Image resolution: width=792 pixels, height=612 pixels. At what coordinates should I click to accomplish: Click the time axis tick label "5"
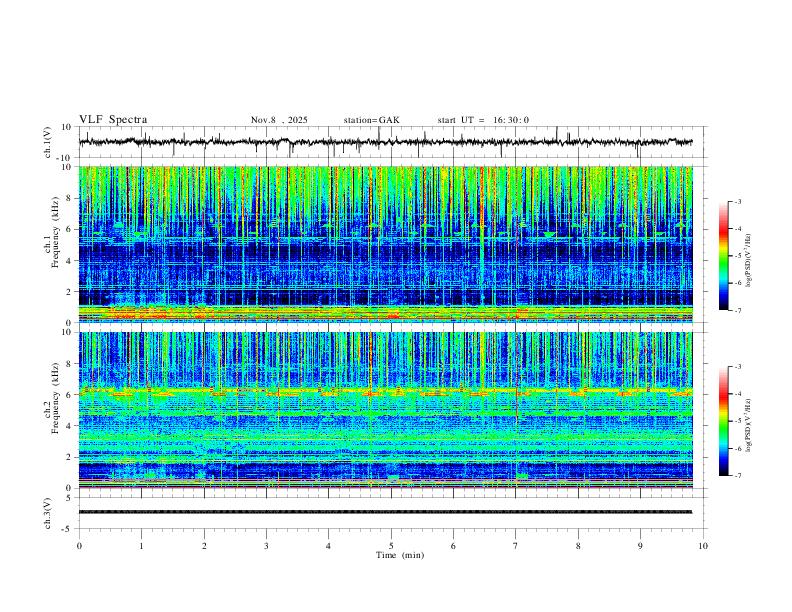click(x=391, y=546)
